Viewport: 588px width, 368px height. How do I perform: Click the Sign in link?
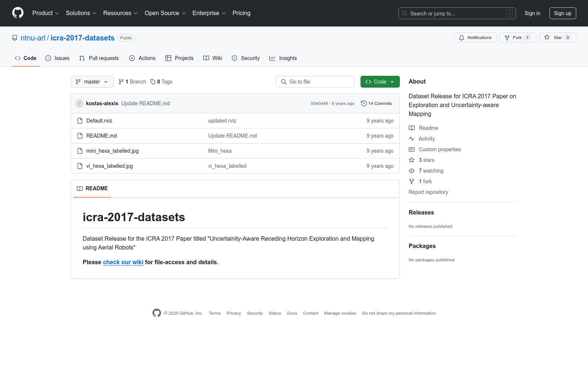point(533,13)
